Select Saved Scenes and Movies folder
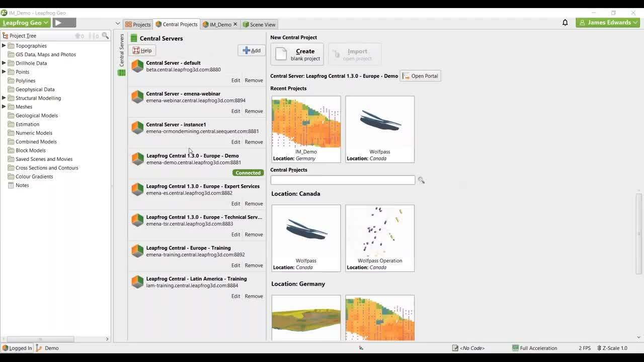 coord(40,159)
